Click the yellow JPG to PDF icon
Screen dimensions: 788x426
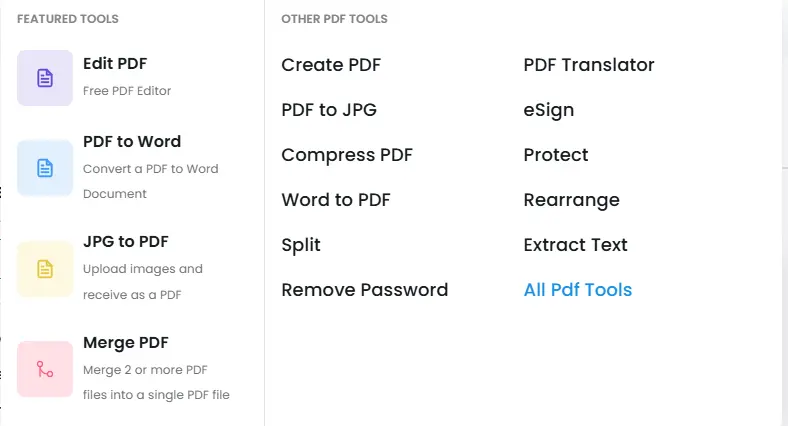45,269
